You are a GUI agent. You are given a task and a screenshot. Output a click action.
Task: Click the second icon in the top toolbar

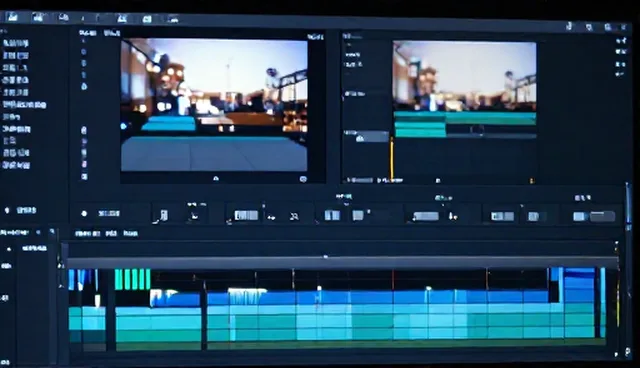(38, 17)
